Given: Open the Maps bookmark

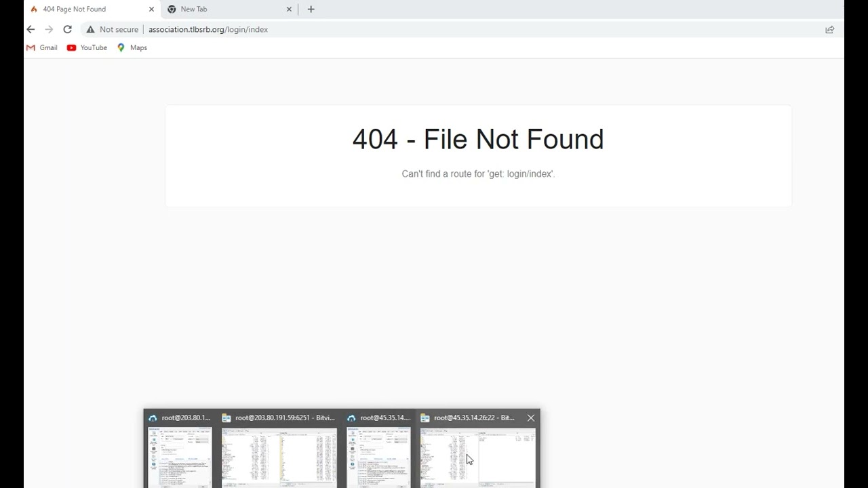Looking at the screenshot, I should coord(132,47).
